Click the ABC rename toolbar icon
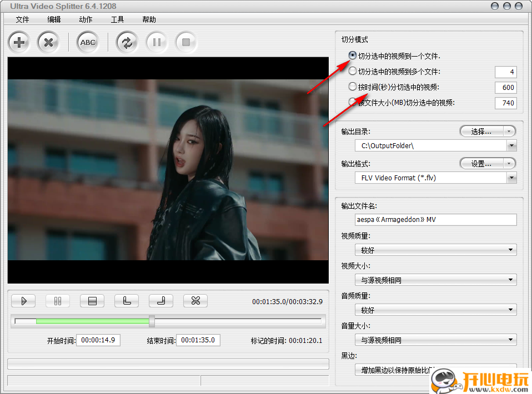 coord(88,42)
